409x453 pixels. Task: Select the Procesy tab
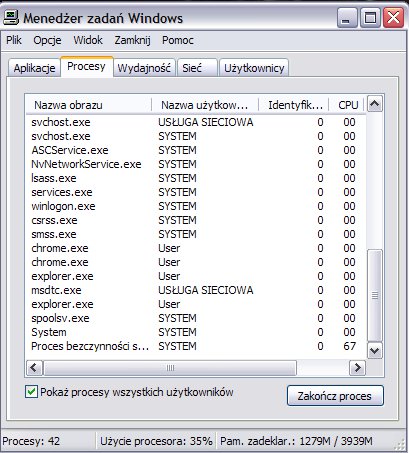pos(87,66)
